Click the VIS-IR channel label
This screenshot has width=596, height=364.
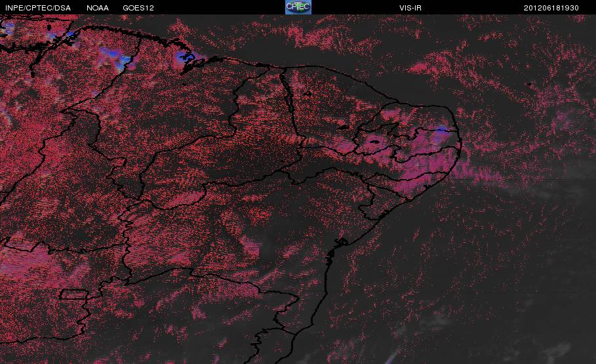tap(410, 8)
